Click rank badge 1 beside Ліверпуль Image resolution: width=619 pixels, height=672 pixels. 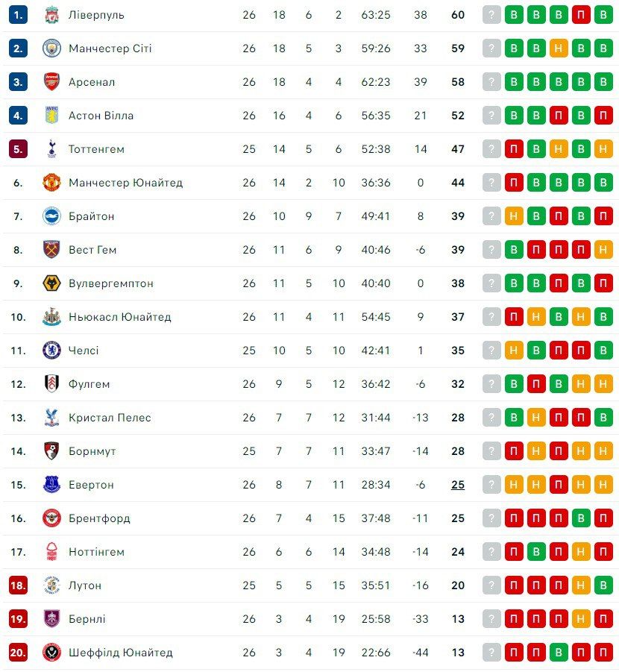[19, 15]
